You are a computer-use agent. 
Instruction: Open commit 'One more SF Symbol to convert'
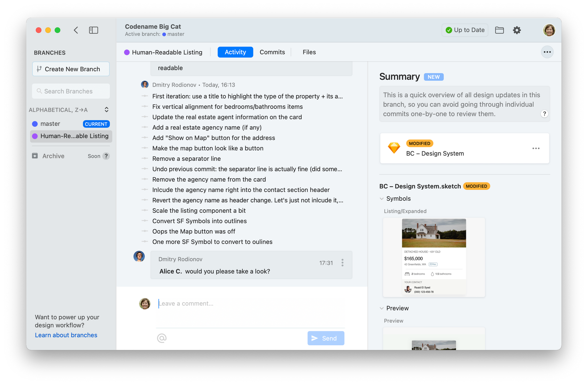pyautogui.click(x=212, y=242)
